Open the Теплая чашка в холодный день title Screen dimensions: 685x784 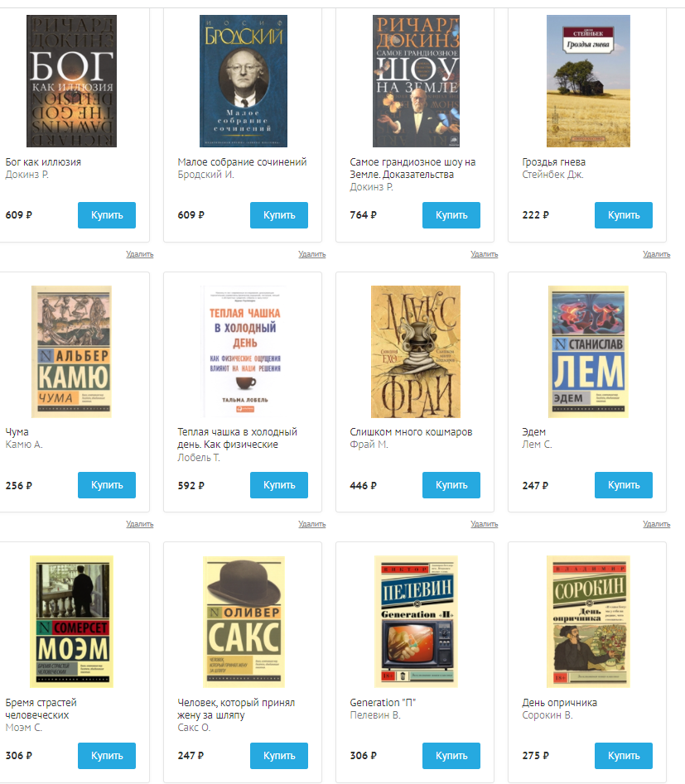[237, 438]
